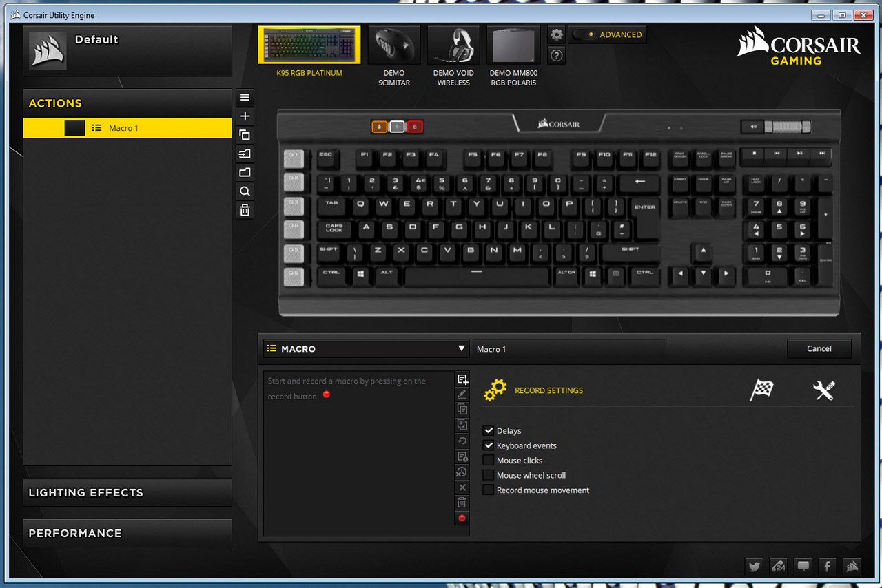Open the 24 hour support icon

coord(779,567)
